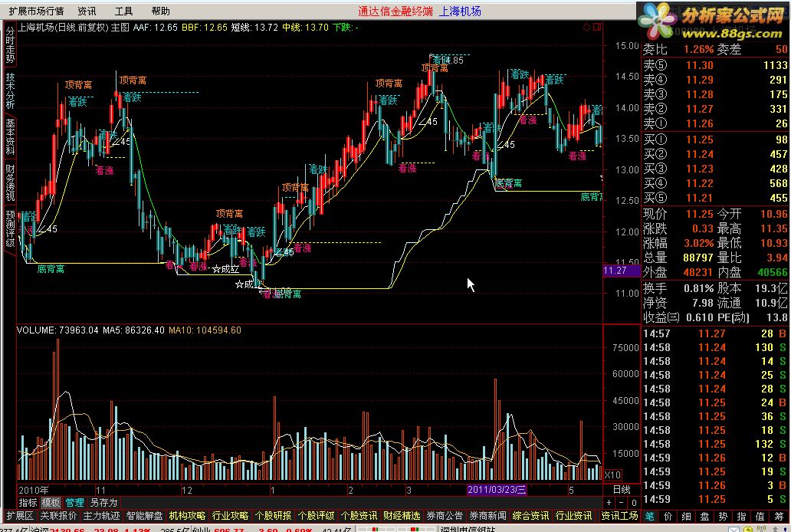Select the 指标 tab below chart
The width and height of the screenshot is (791, 532).
pos(28,503)
